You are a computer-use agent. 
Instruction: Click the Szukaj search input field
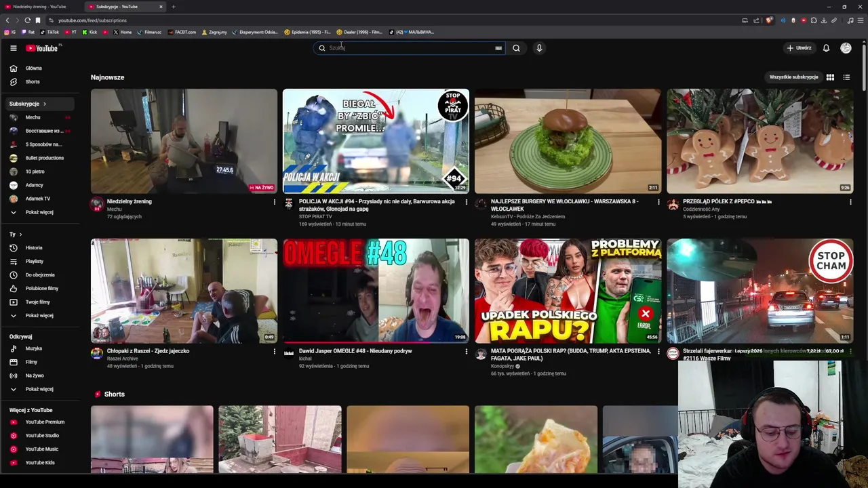(x=410, y=48)
